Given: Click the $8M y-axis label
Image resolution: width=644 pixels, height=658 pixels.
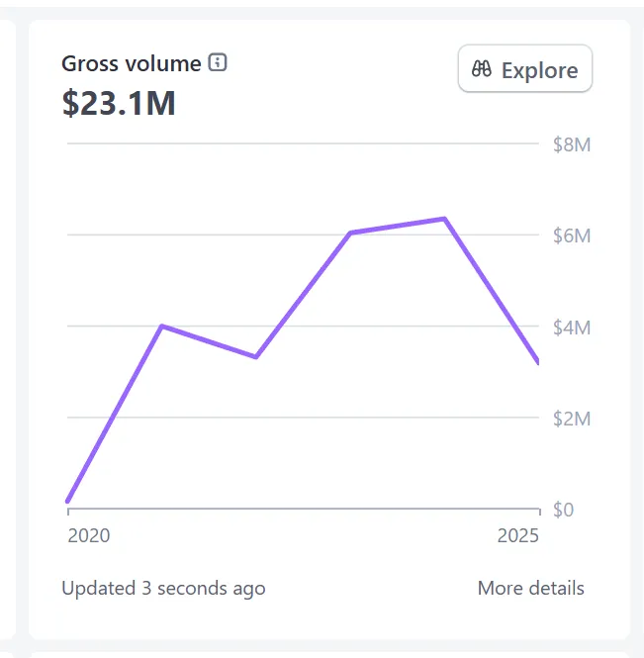Looking at the screenshot, I should coord(571,144).
